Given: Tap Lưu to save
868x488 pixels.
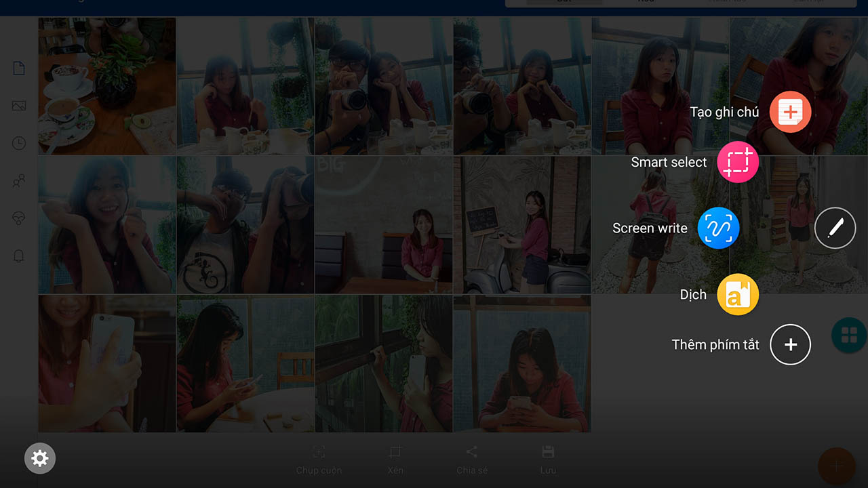Looking at the screenshot, I should click(549, 461).
